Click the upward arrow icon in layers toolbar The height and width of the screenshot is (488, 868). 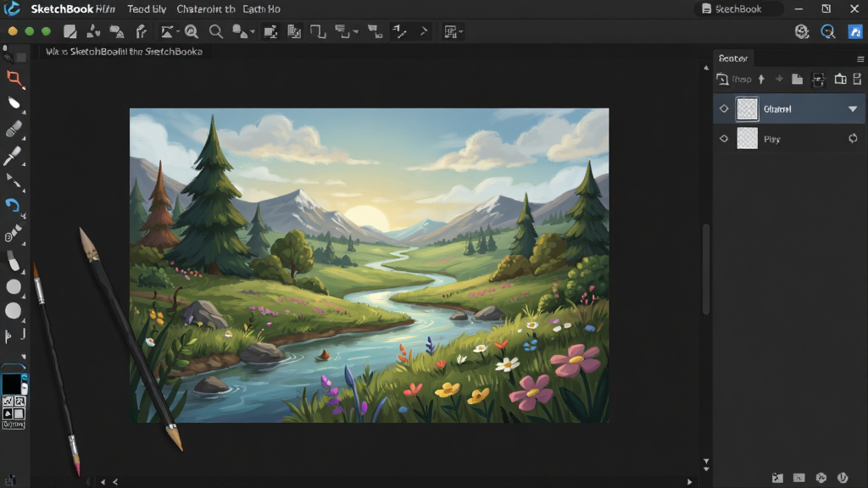click(762, 79)
